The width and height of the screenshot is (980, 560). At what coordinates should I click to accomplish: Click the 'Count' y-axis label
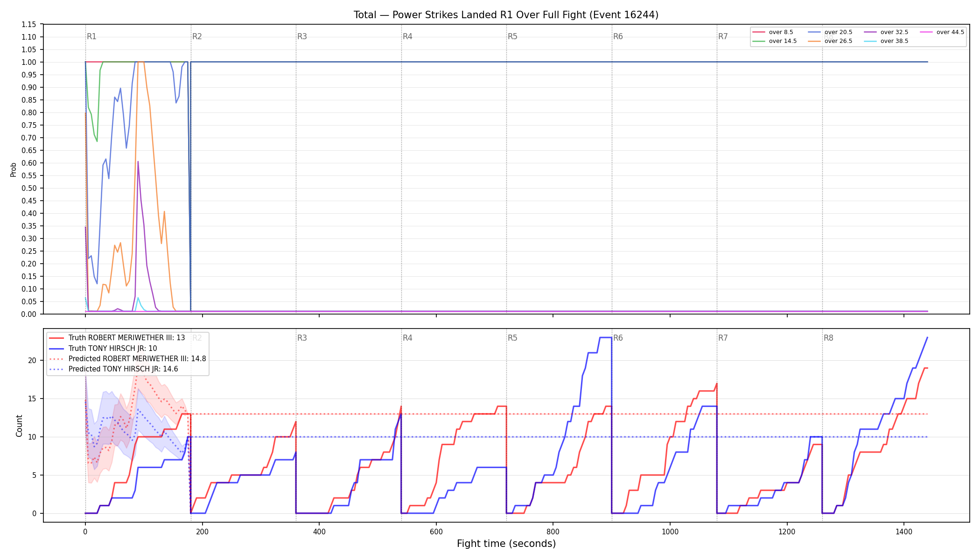(19, 426)
